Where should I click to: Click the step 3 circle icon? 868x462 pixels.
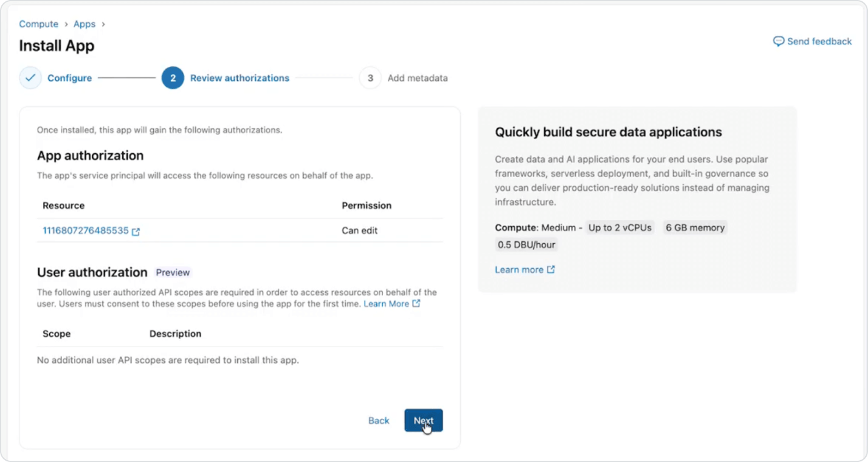click(370, 78)
